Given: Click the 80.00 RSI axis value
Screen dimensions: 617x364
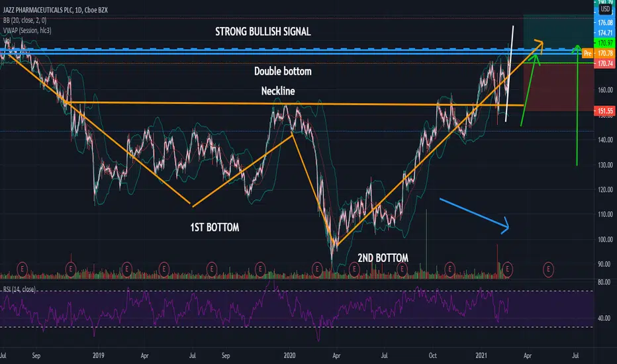Looking at the screenshot, I should [604, 282].
